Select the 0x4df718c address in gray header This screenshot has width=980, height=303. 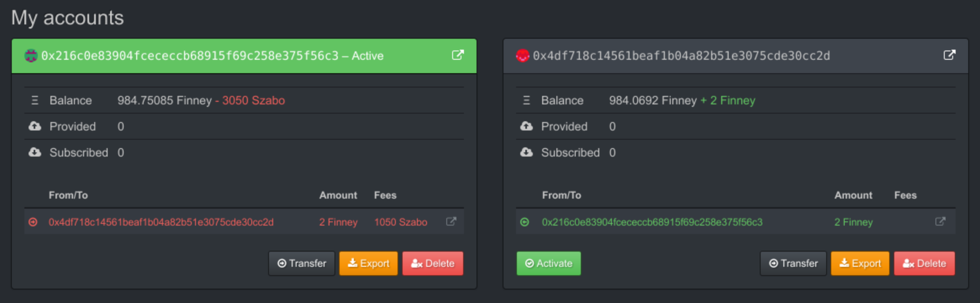[x=682, y=56]
